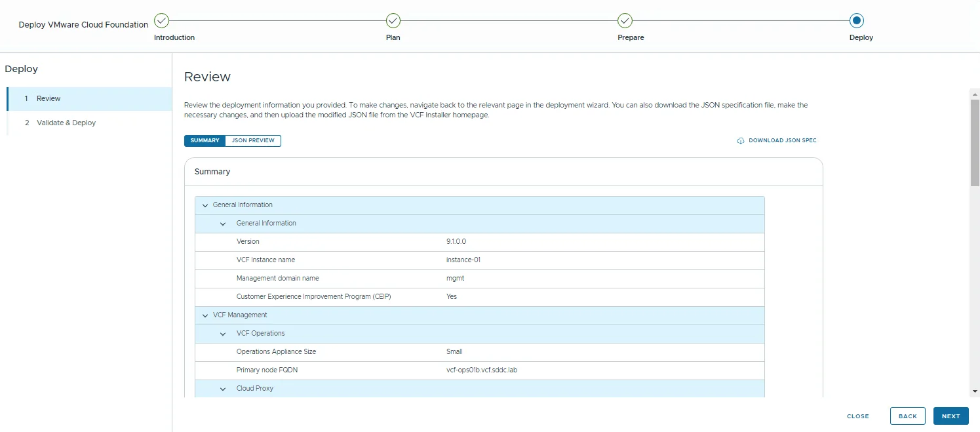980x432 pixels.
Task: Click the Close button
Action: coord(858,416)
